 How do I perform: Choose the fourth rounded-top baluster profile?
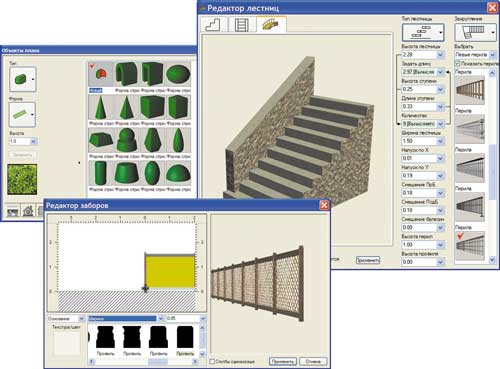coord(185,337)
